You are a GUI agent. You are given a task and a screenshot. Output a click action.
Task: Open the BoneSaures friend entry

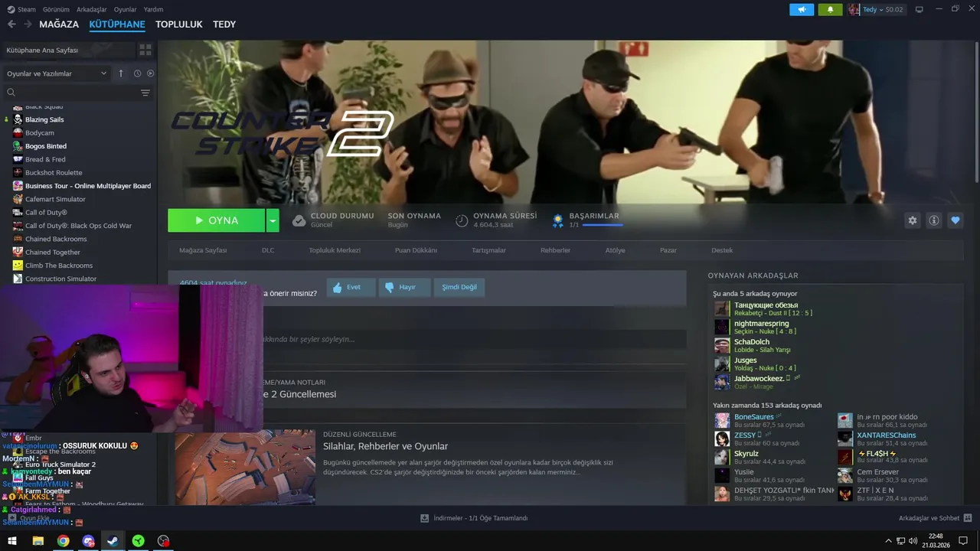754,417
